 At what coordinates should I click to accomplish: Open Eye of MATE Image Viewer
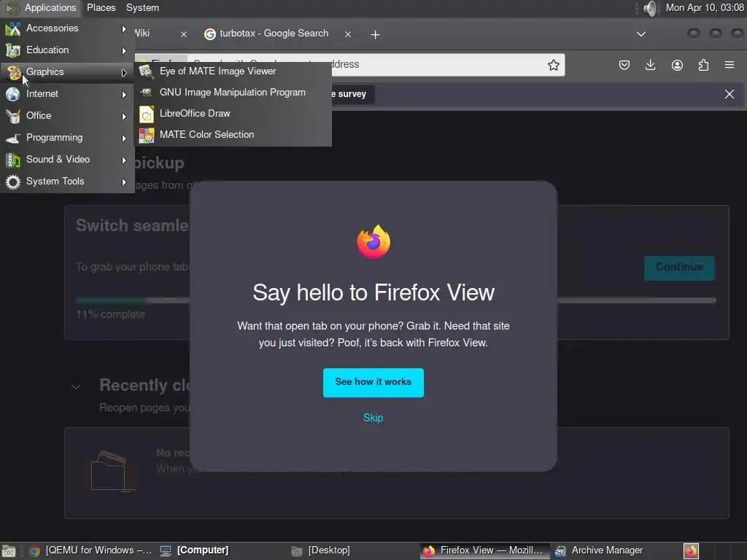click(x=233, y=71)
